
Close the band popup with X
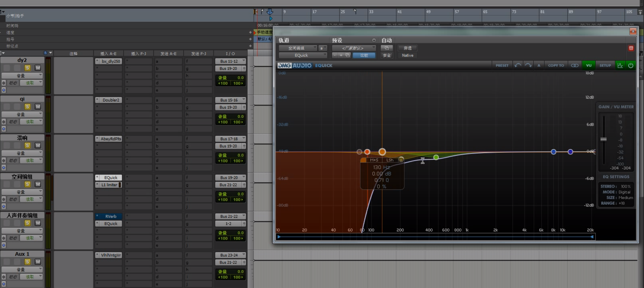click(401, 160)
